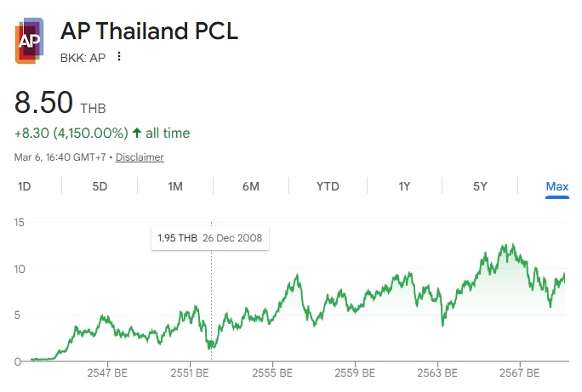
Task: Click the 1.95 THB chart tooltip
Action: (x=210, y=238)
